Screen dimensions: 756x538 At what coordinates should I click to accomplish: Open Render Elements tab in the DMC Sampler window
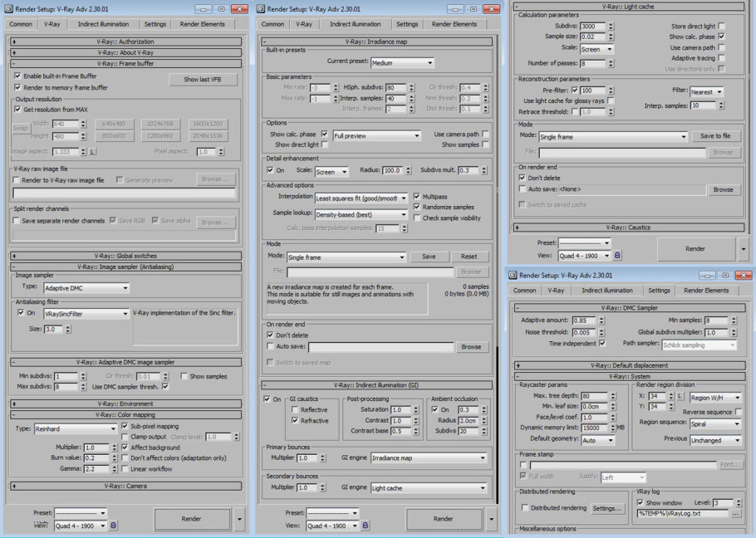coord(706,291)
